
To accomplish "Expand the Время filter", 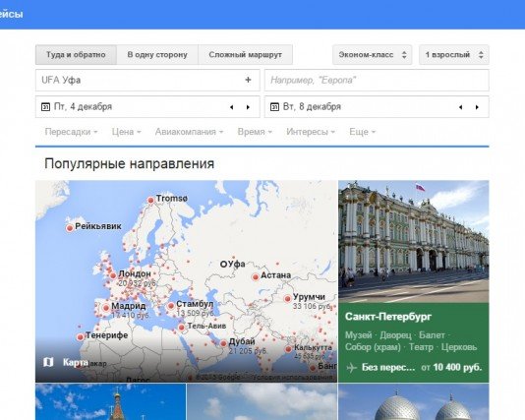I will click(255, 132).
